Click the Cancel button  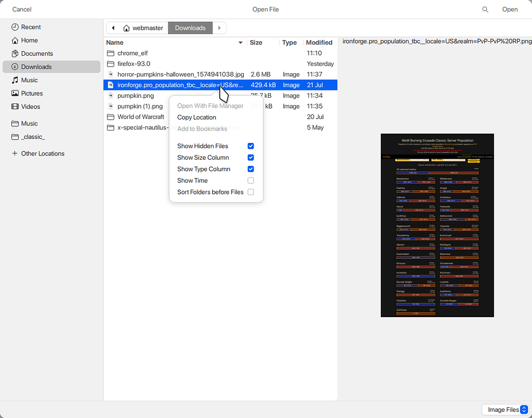tap(22, 9)
